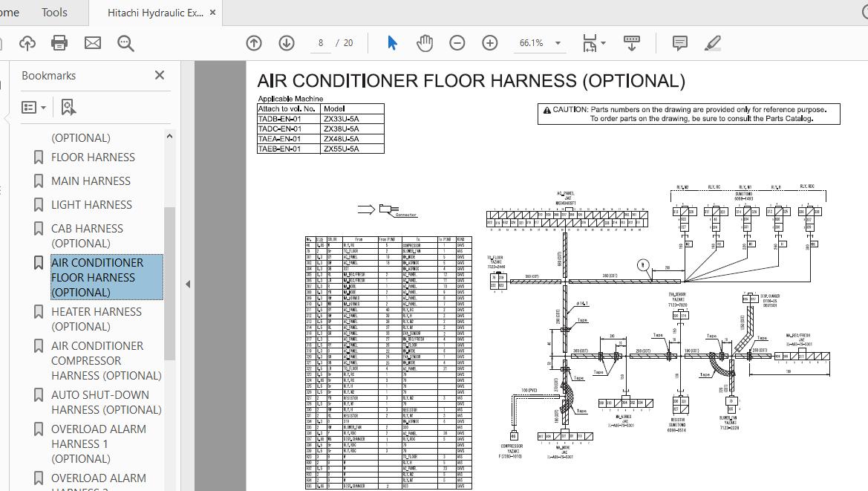Click the wiring list table on page

388,363
